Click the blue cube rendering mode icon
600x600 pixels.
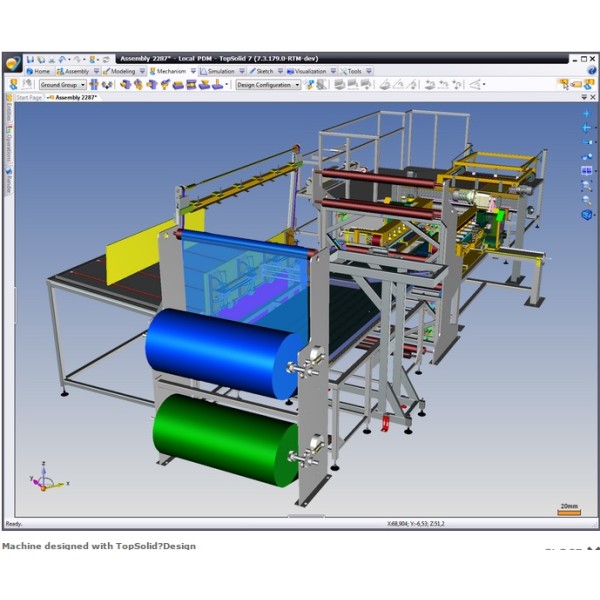click(x=587, y=214)
